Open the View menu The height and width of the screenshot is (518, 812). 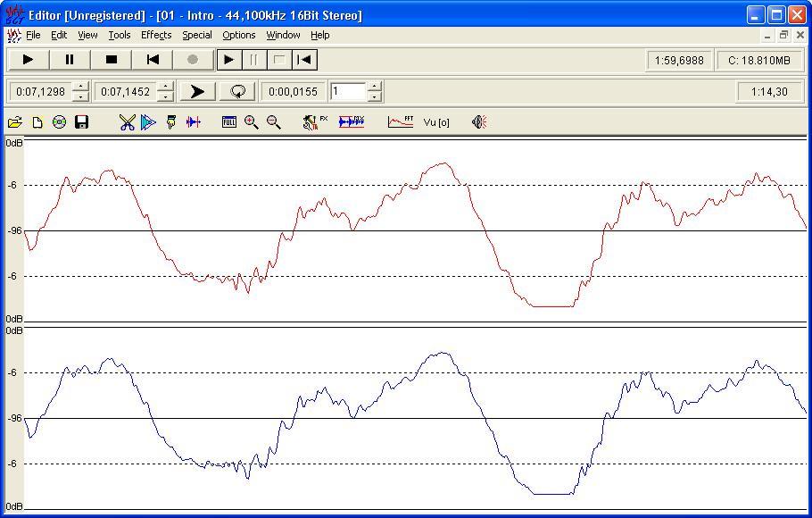[87, 35]
